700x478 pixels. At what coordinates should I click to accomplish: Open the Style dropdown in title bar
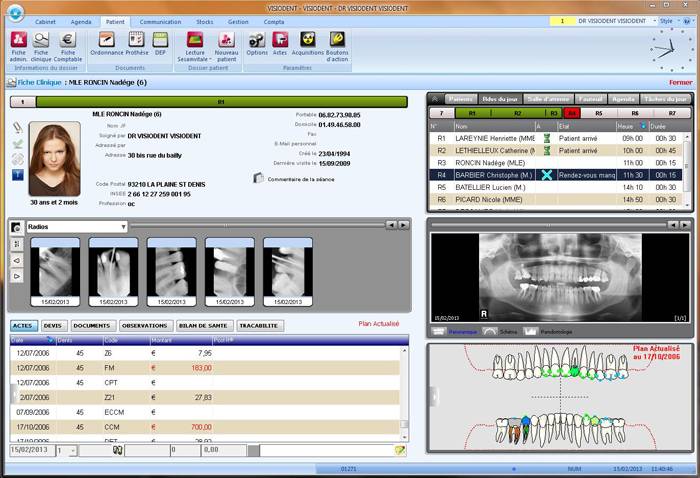click(668, 20)
